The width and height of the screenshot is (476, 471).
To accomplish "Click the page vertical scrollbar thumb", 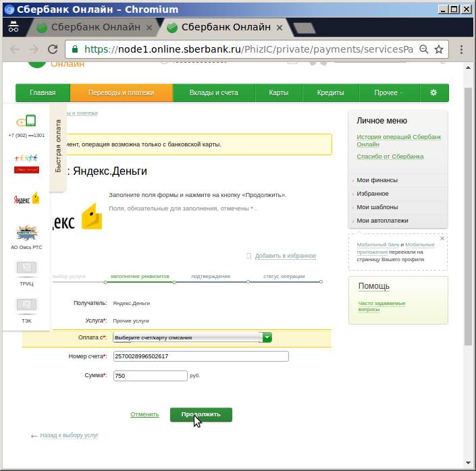I will (468, 216).
